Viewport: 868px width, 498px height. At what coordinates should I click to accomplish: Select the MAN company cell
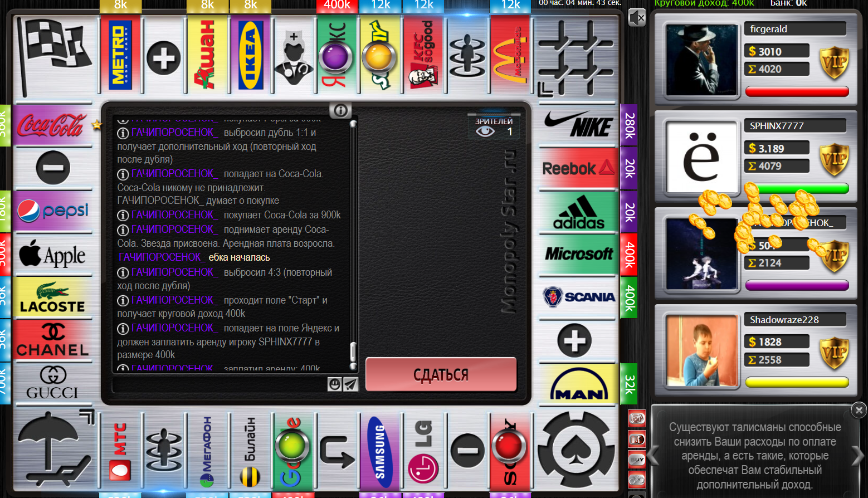[x=578, y=383]
